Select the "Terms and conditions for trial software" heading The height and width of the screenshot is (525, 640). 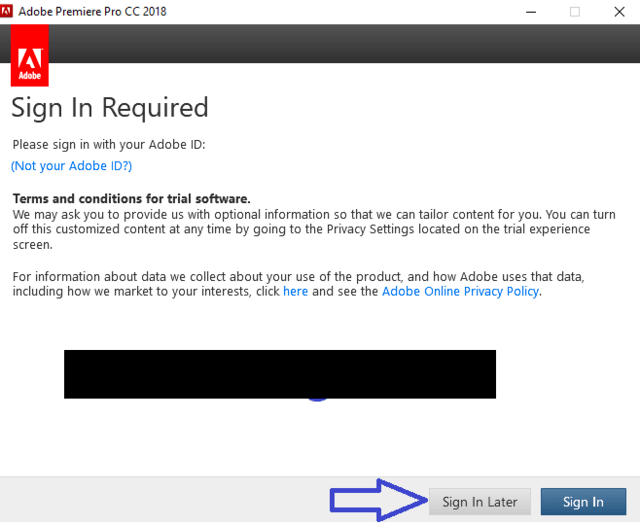click(131, 199)
